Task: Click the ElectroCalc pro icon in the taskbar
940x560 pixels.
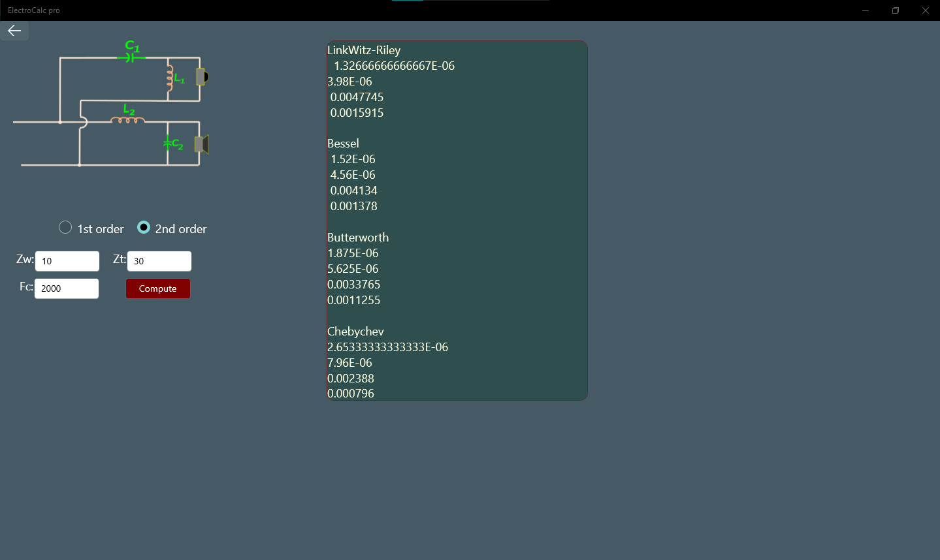Action: click(406, 3)
